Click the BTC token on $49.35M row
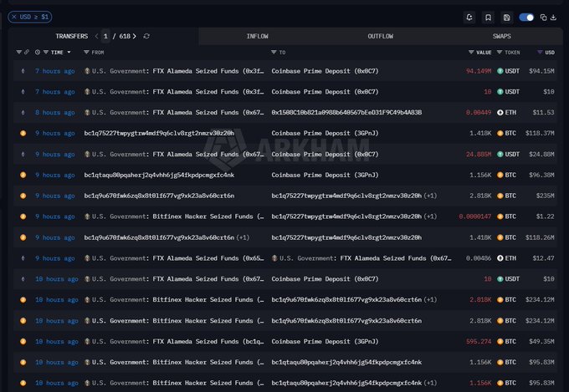The height and width of the screenshot is (392, 569). click(506, 342)
